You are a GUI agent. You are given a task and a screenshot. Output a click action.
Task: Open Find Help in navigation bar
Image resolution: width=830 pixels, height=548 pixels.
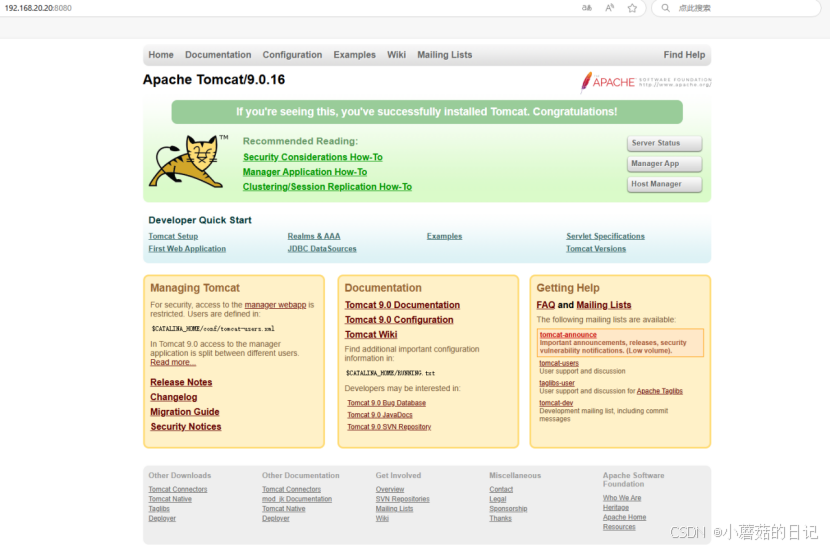coord(684,55)
